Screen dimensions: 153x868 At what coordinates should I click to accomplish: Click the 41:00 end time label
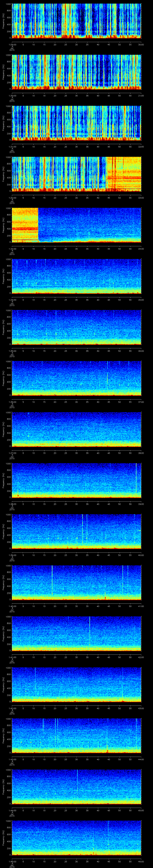[x=141, y=606]
